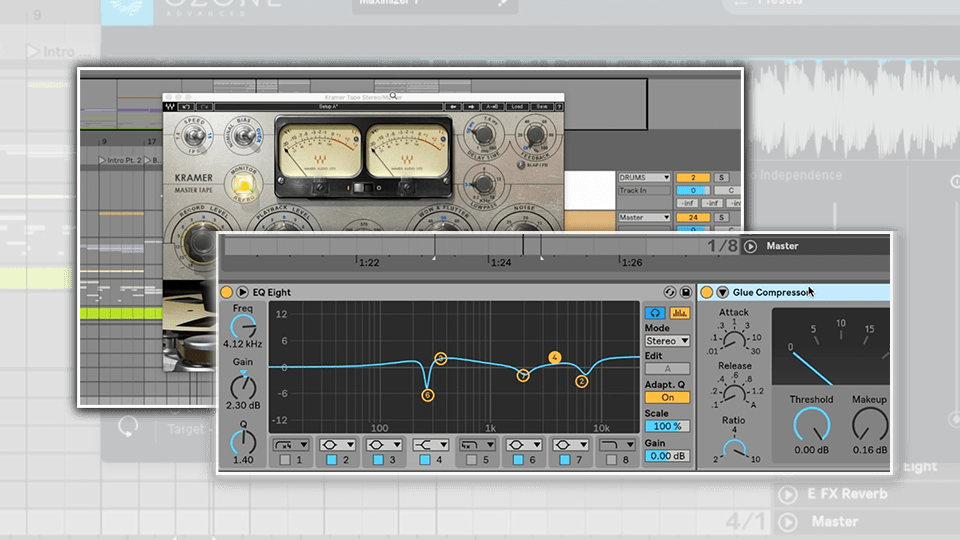Click the Kramer Save button
The image size is (960, 540).
tap(542, 107)
